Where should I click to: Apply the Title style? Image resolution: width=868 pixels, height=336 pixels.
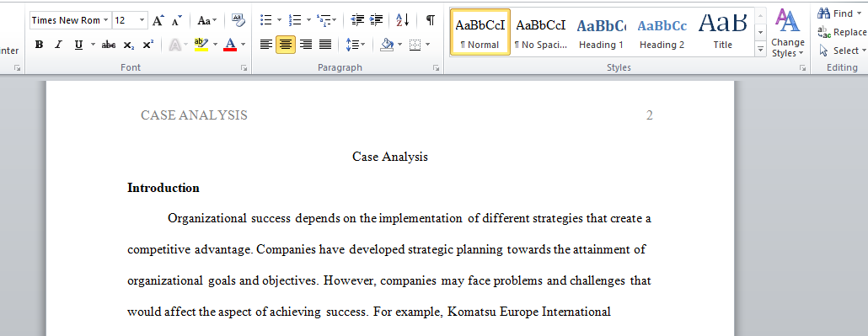coord(722,33)
